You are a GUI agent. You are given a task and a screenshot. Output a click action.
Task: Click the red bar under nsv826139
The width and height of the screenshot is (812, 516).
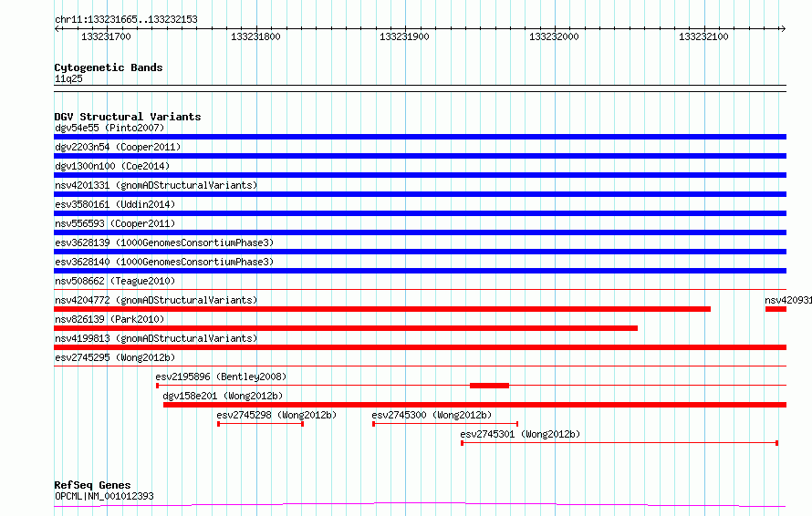[346, 328]
